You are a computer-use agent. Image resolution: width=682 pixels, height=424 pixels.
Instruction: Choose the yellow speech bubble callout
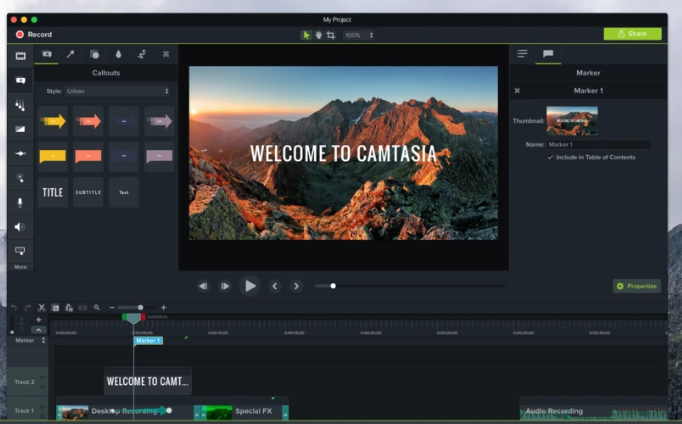click(x=53, y=156)
